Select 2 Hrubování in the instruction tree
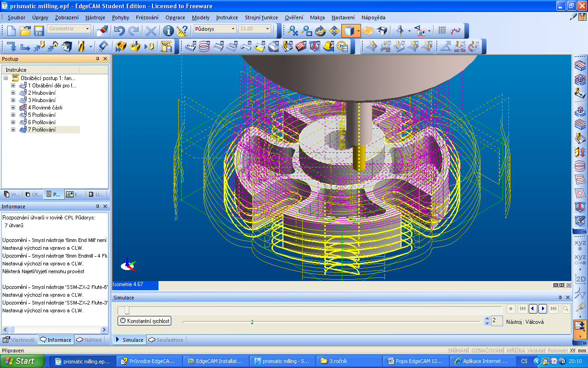The width and height of the screenshot is (588, 368). coord(41,93)
